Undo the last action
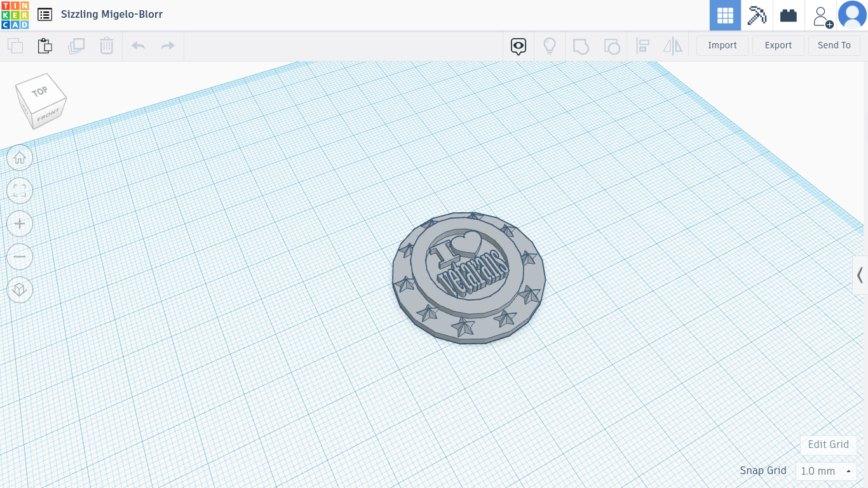 (x=138, y=45)
